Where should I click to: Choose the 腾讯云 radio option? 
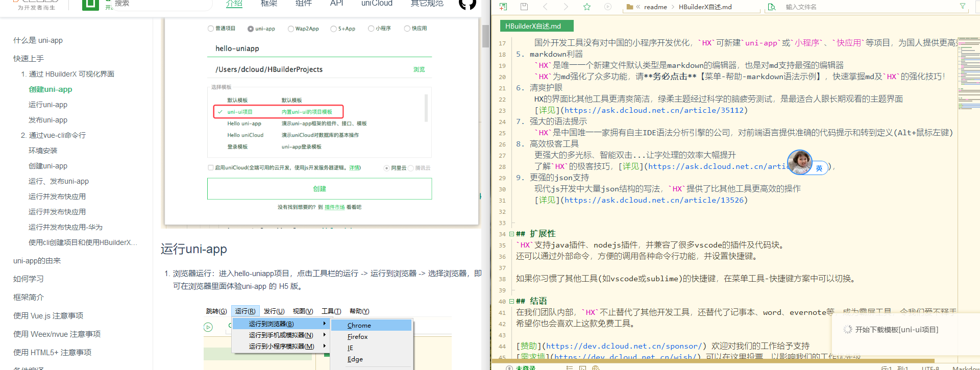(411, 168)
